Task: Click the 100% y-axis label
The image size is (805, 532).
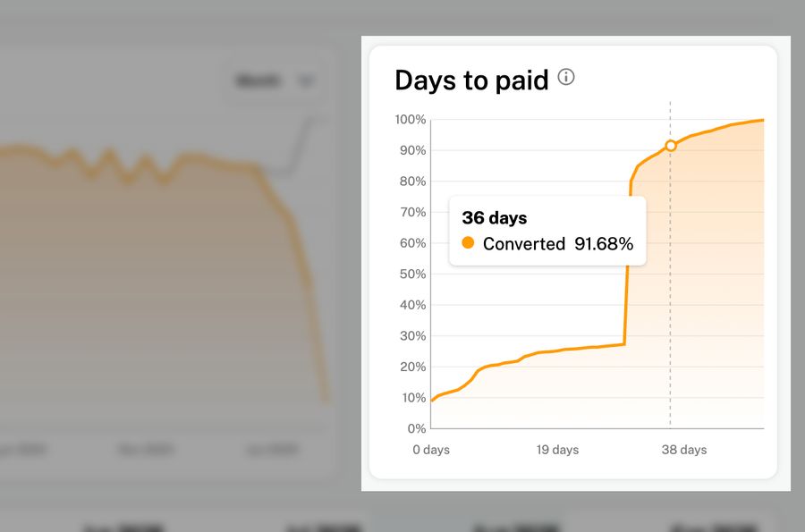Action: [410, 120]
